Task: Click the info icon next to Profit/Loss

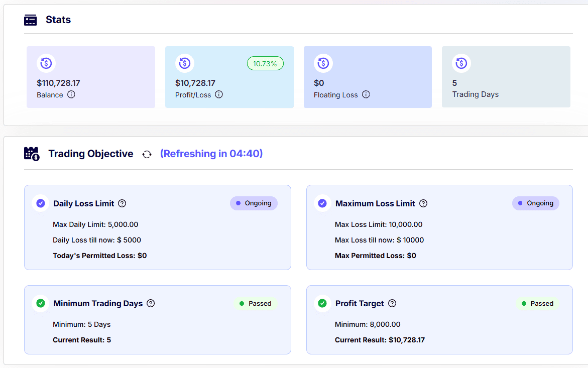Action: point(218,95)
